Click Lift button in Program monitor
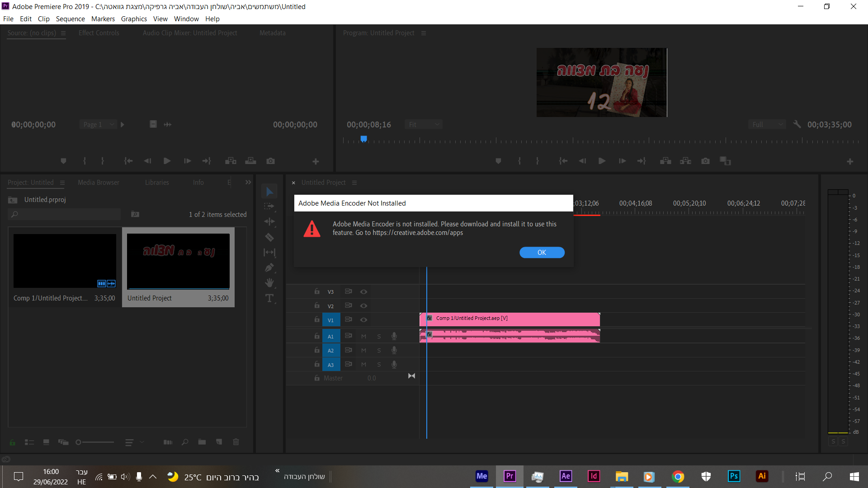The width and height of the screenshot is (868, 488). 665,161
